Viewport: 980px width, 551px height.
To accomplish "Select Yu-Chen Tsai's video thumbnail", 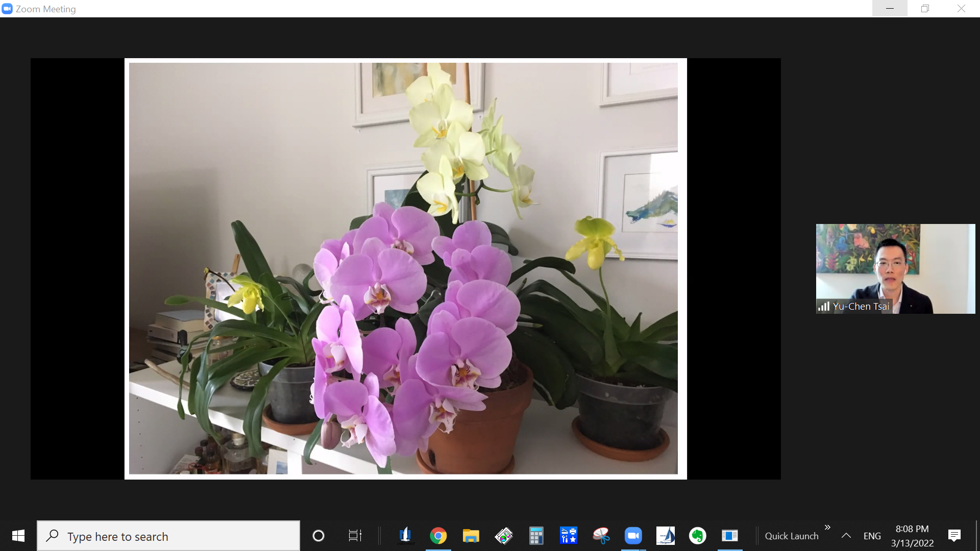I will point(895,269).
